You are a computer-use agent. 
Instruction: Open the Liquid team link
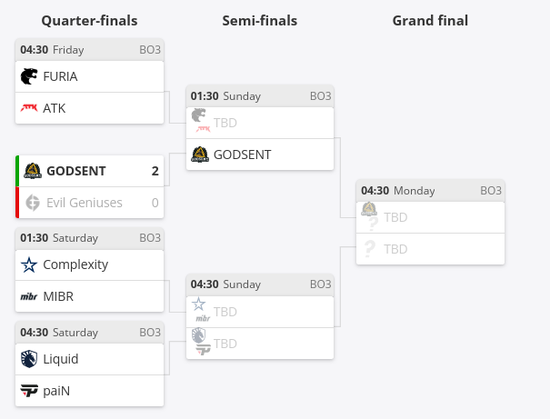pos(60,359)
